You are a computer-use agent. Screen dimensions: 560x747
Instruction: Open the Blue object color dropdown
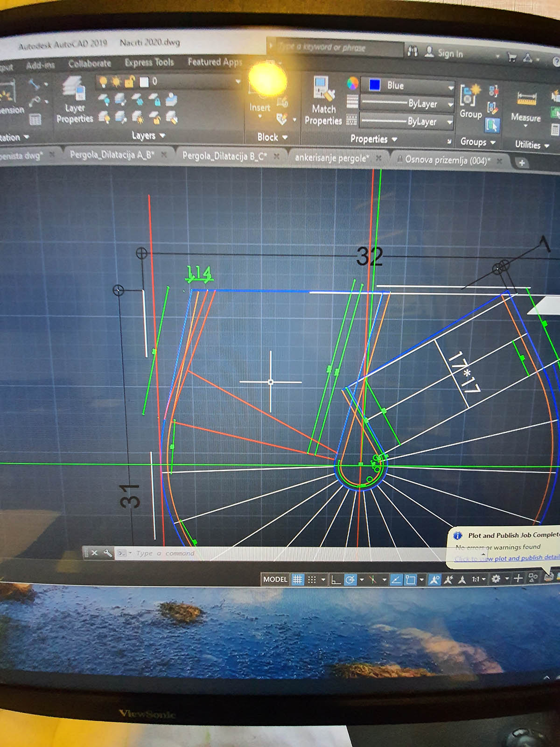[408, 86]
